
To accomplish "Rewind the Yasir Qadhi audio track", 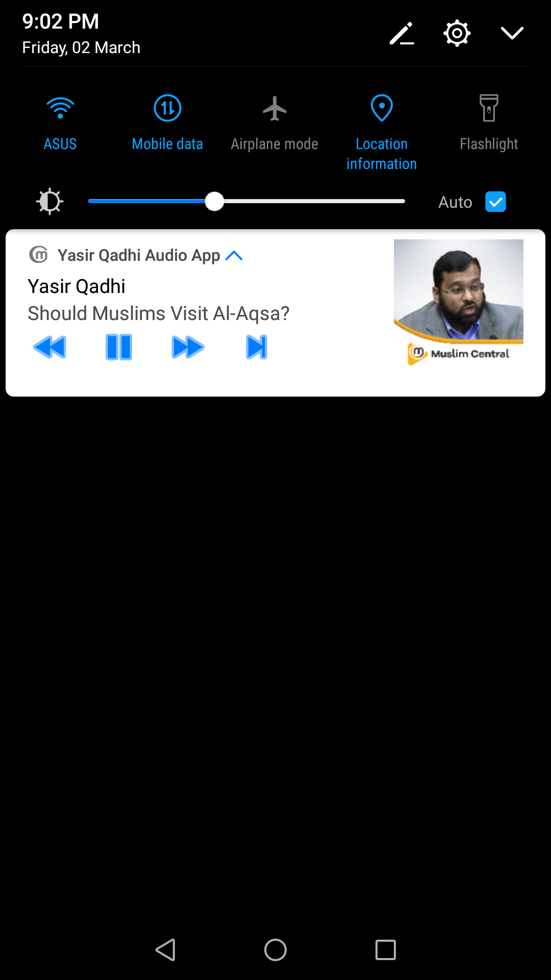I will point(49,347).
